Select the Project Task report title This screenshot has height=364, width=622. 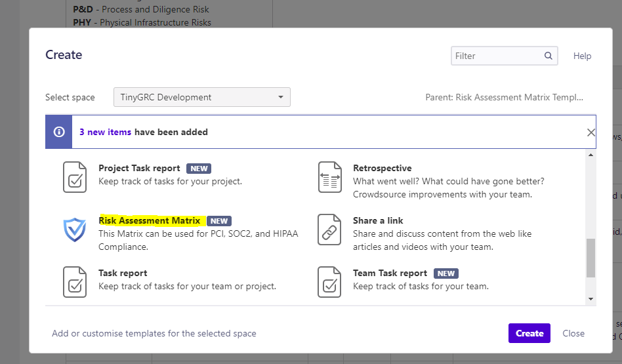point(139,168)
